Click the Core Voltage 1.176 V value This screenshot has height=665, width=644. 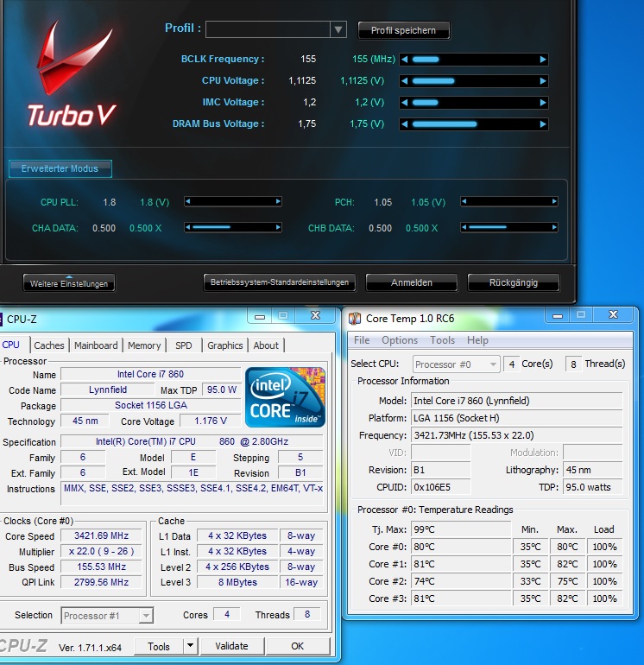(211, 421)
